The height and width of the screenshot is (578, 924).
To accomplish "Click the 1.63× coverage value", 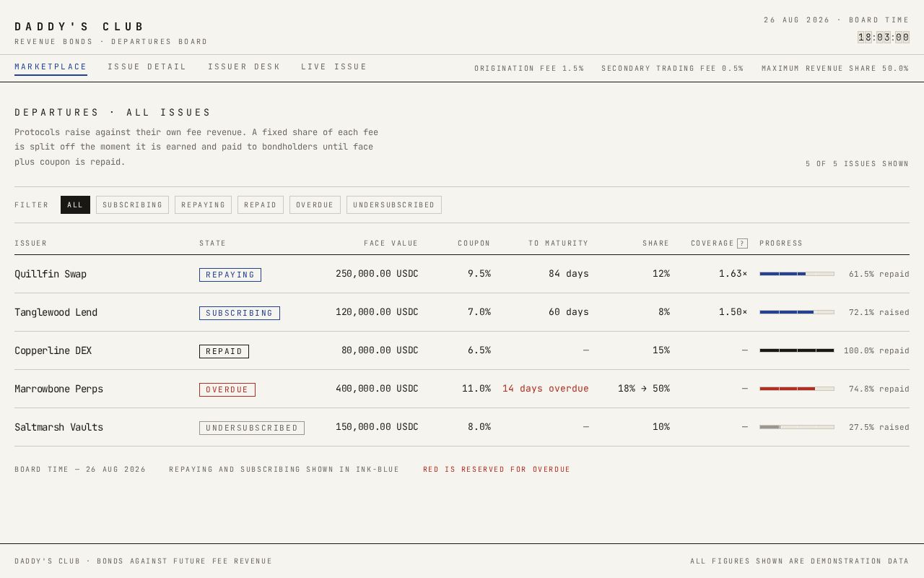I will (733, 274).
